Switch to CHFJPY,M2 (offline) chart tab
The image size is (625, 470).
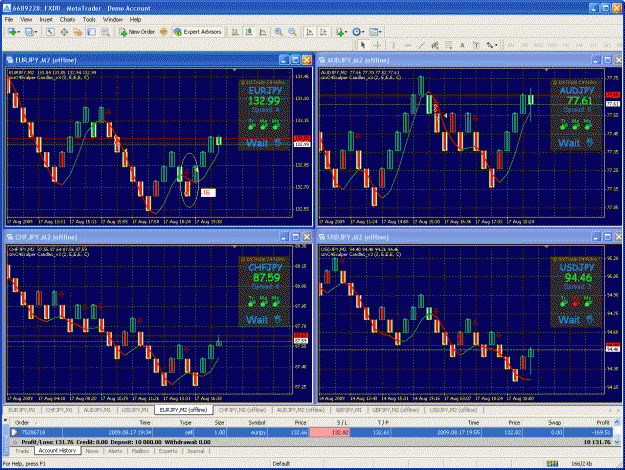pos(242,410)
